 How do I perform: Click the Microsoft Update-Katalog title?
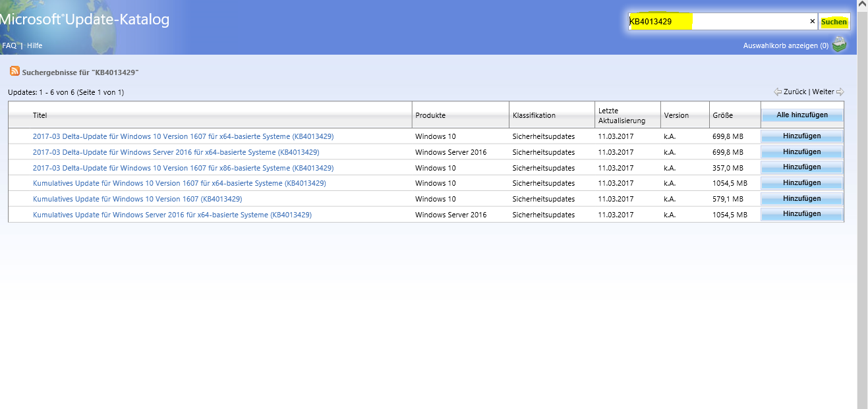pyautogui.click(x=84, y=20)
